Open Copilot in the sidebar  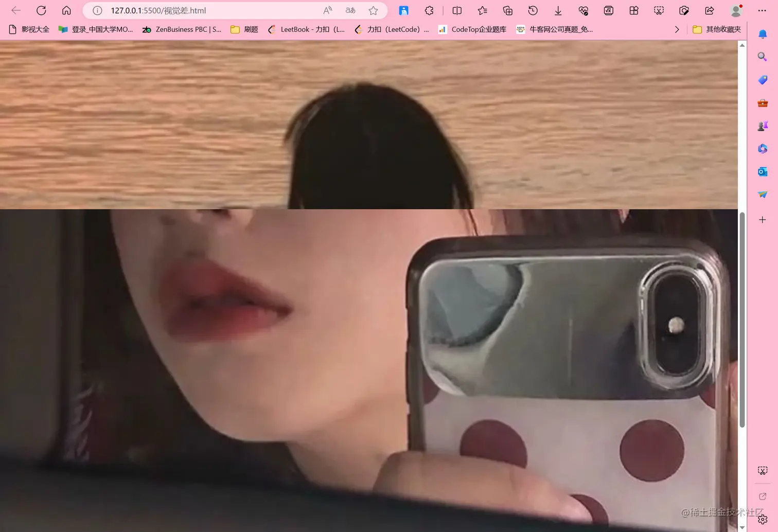pyautogui.click(x=762, y=148)
